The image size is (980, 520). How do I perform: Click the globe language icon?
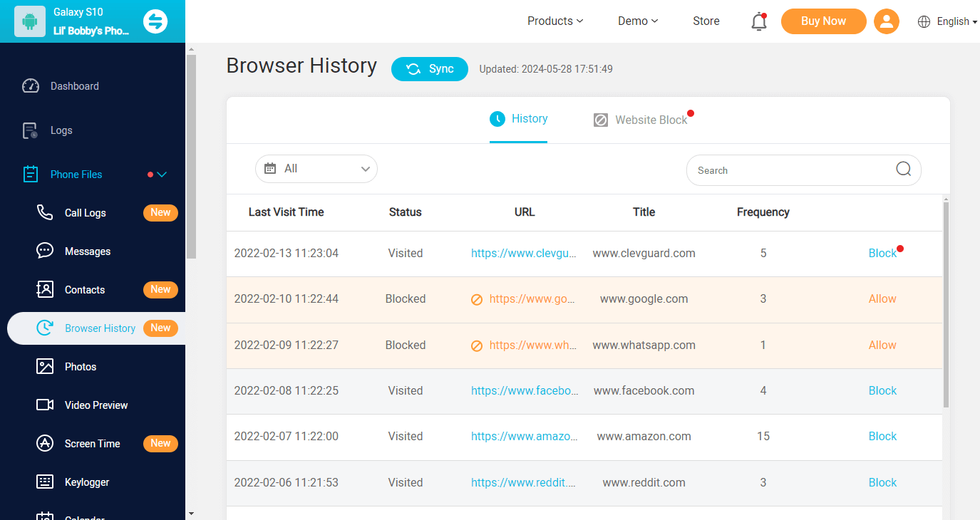pyautogui.click(x=924, y=21)
